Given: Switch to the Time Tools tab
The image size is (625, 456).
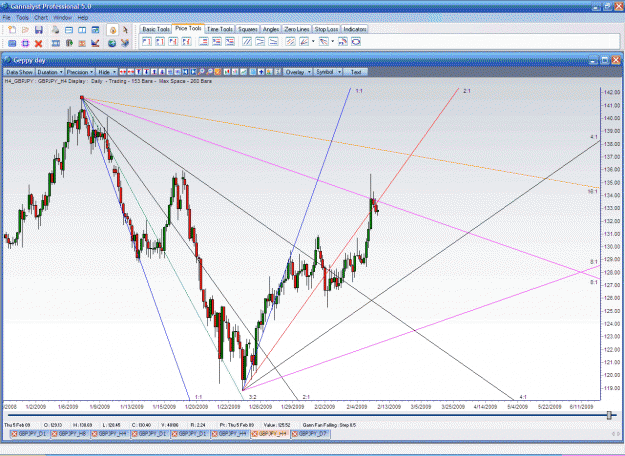Looking at the screenshot, I should click(220, 29).
